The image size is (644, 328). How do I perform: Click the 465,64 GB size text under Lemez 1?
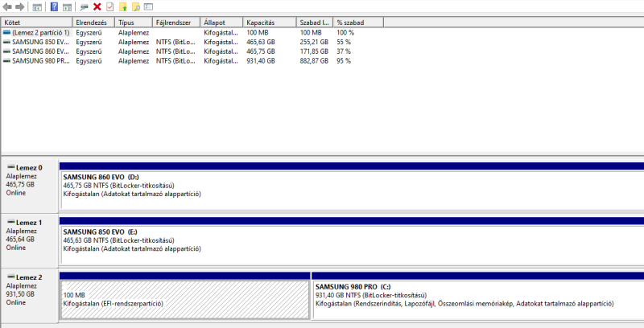click(20, 239)
